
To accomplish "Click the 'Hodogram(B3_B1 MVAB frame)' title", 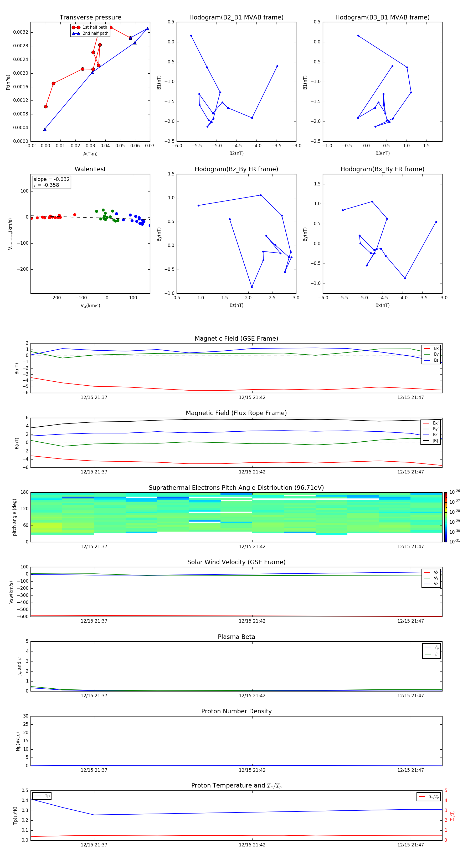I will click(382, 18).
